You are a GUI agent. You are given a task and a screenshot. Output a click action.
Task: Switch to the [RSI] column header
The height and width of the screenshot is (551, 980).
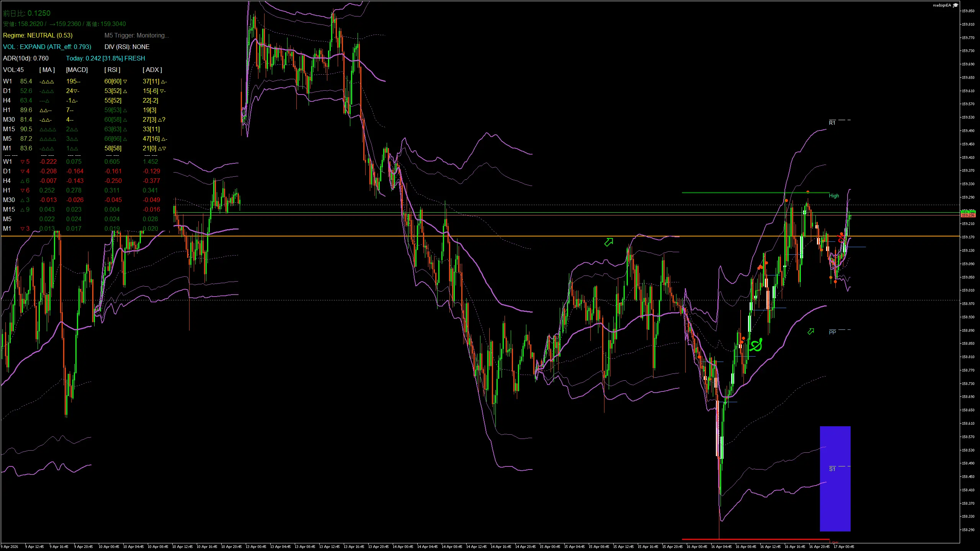(112, 70)
